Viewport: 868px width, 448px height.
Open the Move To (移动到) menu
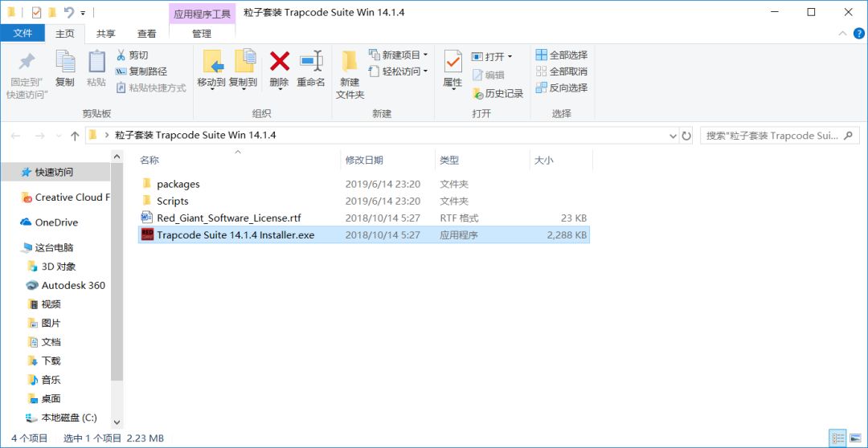click(x=211, y=70)
